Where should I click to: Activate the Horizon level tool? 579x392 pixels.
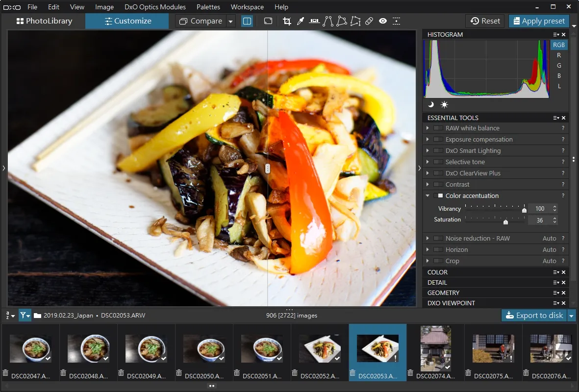tap(314, 21)
